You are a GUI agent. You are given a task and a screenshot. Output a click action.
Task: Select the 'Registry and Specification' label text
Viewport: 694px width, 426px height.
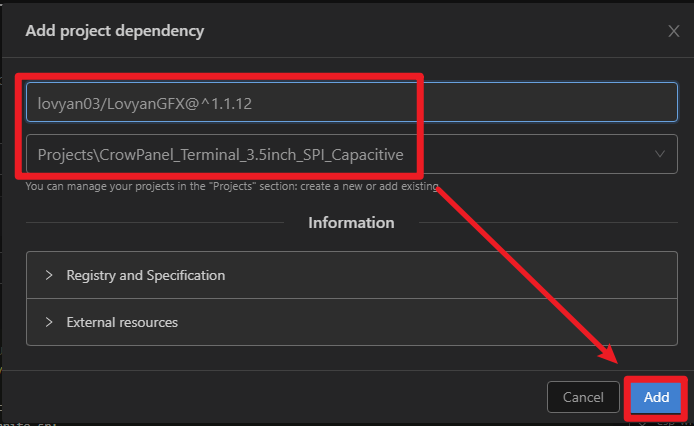point(146,275)
